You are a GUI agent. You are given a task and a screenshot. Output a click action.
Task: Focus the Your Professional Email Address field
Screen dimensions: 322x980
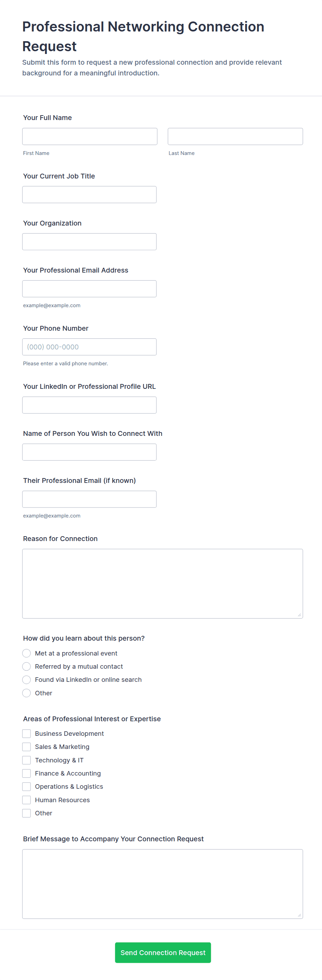[x=89, y=289]
